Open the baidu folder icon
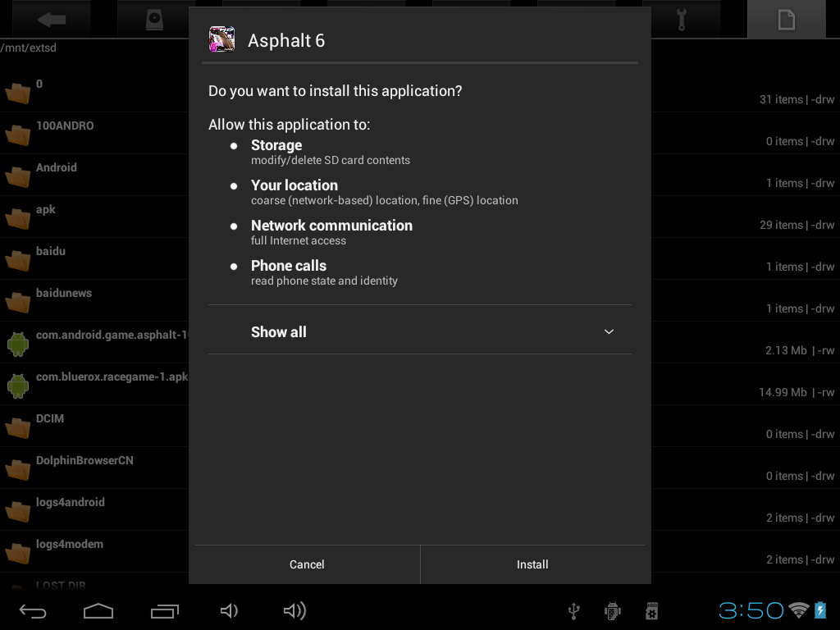Screen dimensions: 840x630 18,260
